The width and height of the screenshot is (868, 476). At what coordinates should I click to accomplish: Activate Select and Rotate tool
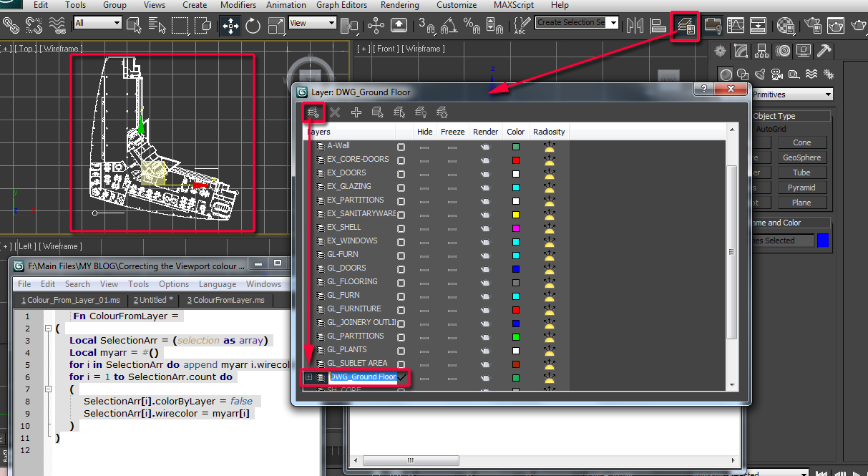pyautogui.click(x=253, y=26)
